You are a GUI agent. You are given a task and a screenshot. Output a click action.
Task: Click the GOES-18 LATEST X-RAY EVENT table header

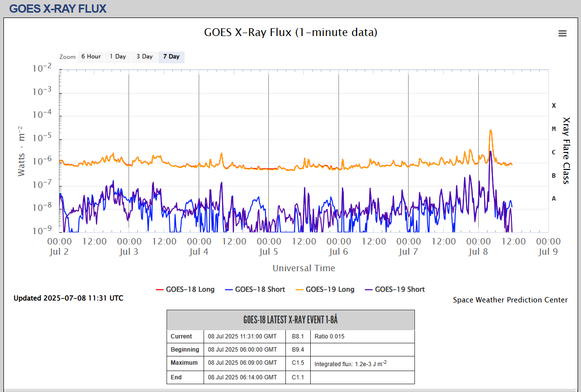290,320
